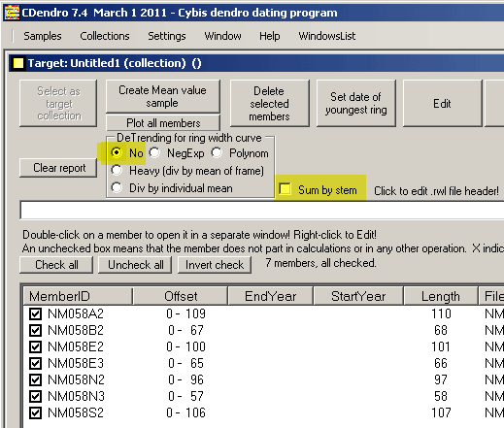
Task: Click length value 97
Action: (441, 379)
